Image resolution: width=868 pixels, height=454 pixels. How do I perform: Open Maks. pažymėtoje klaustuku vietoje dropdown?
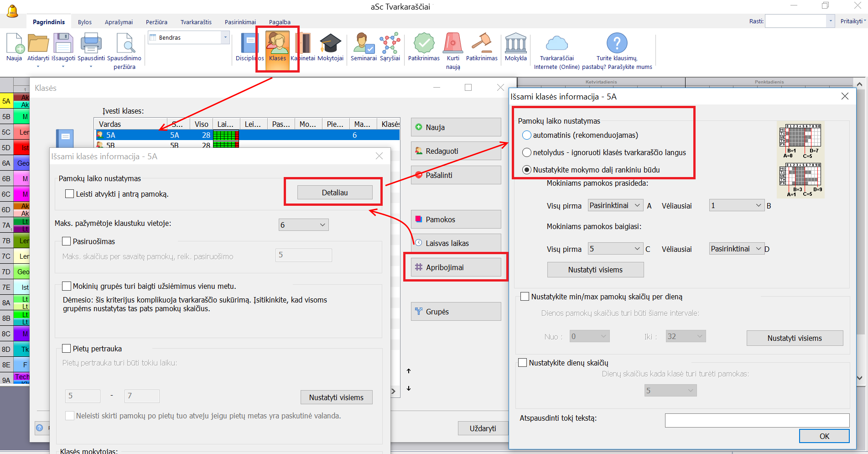coord(303,225)
